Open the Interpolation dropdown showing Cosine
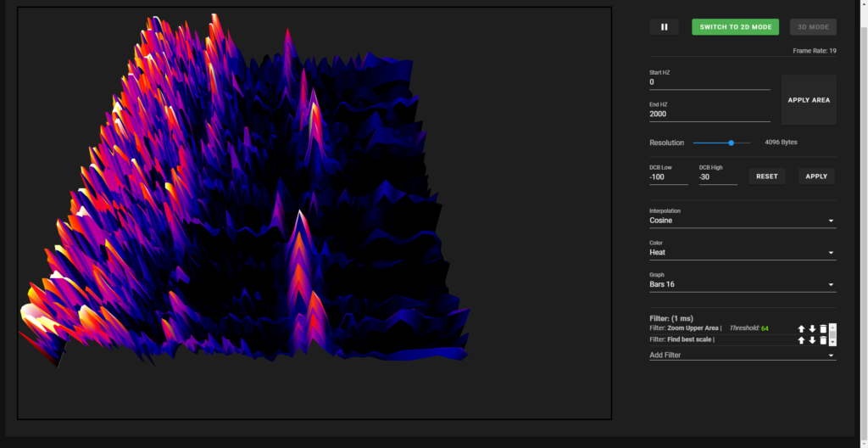868x448 pixels. [743, 221]
